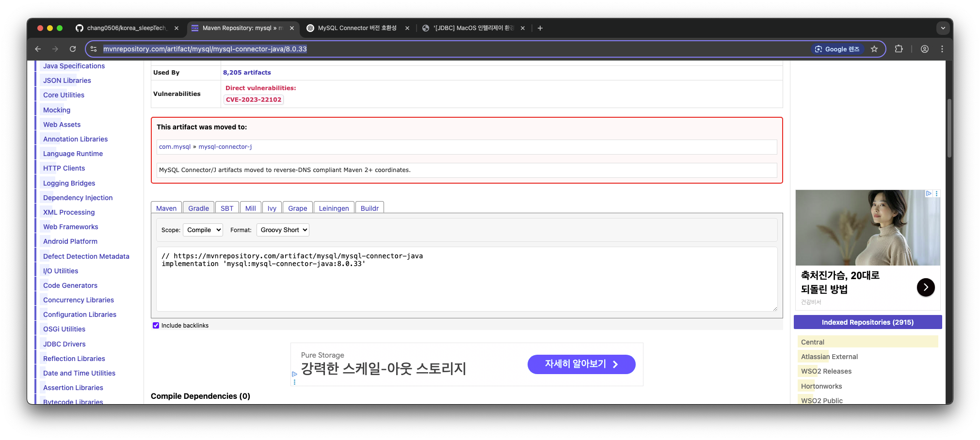Click the 자세히 알아보기 ad button
Image resolution: width=980 pixels, height=440 pixels.
coord(581,364)
